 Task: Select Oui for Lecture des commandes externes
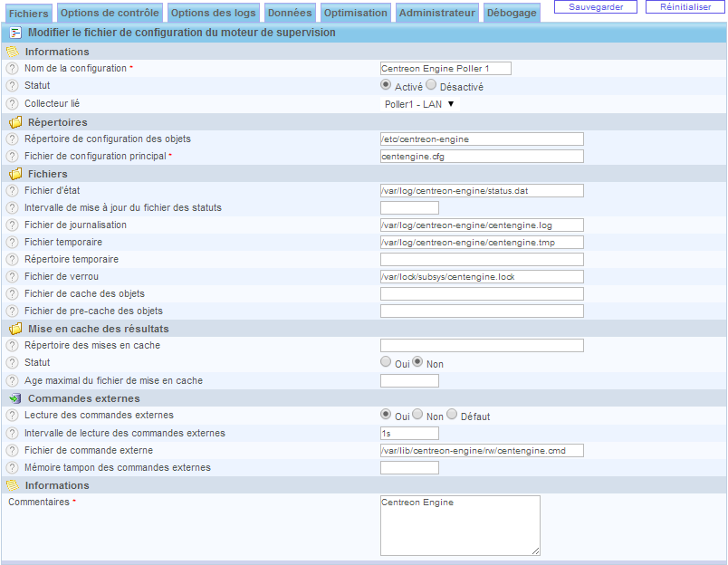click(386, 414)
